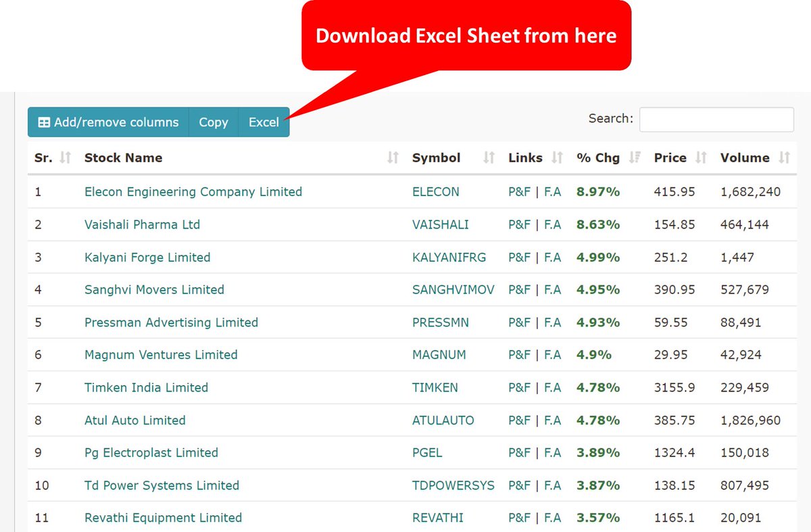The height and width of the screenshot is (532, 811).
Task: Select price 59.55 for Pressman
Action: pos(671,322)
